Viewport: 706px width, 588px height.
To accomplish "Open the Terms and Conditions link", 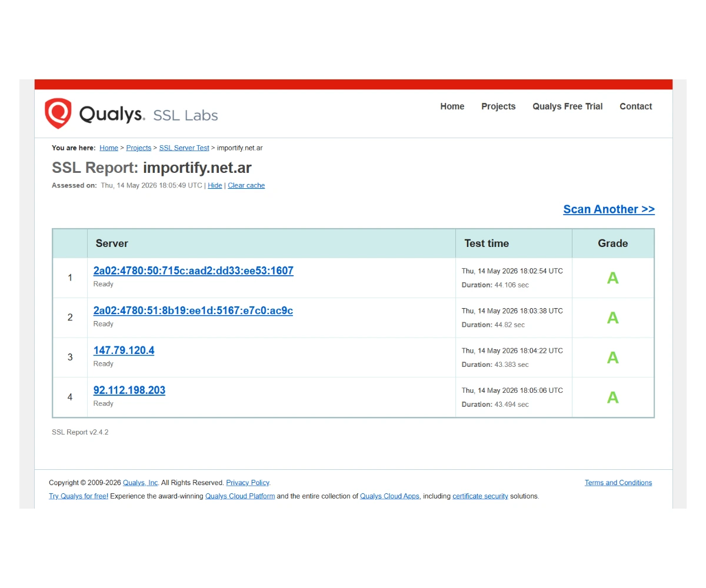I will point(618,483).
